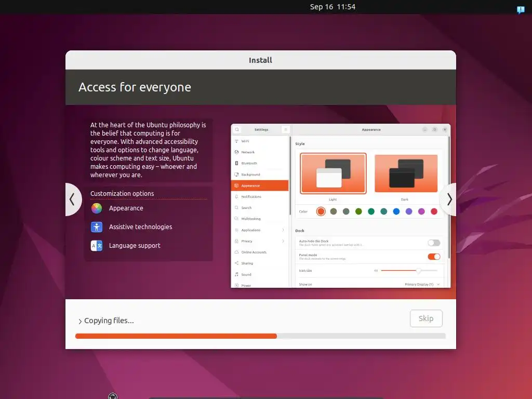Click the orange installation progress bar
Screen dimensions: 532x399
176,336
